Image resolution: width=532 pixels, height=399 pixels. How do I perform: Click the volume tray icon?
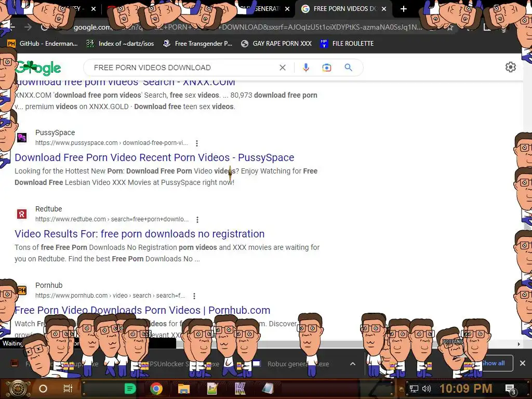426,389
